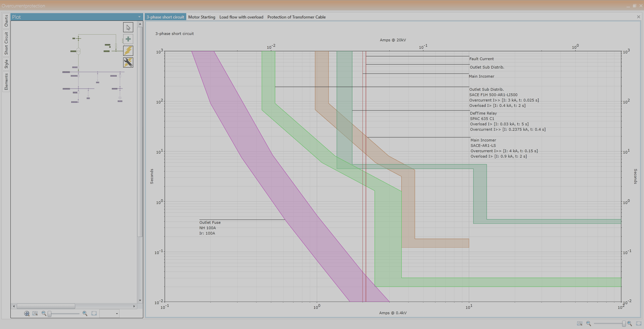Click the pan-zoom icon below the diagram
644x329 pixels.
(x=27, y=314)
